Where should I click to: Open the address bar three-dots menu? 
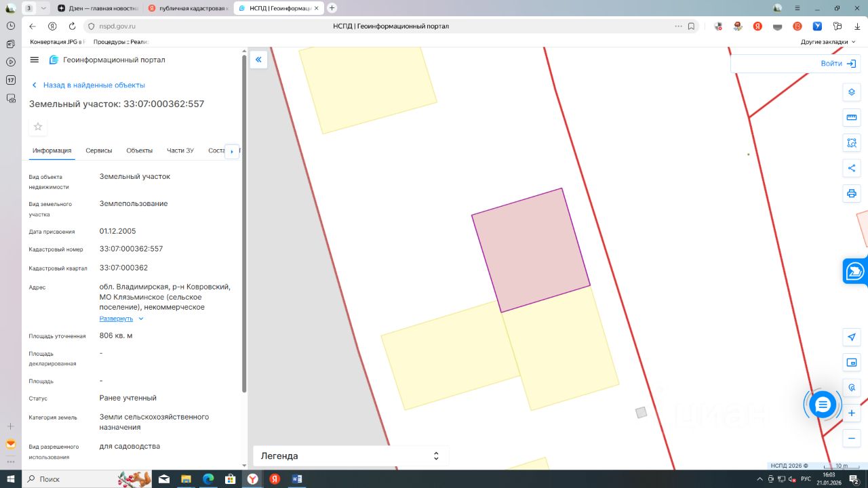pos(678,26)
